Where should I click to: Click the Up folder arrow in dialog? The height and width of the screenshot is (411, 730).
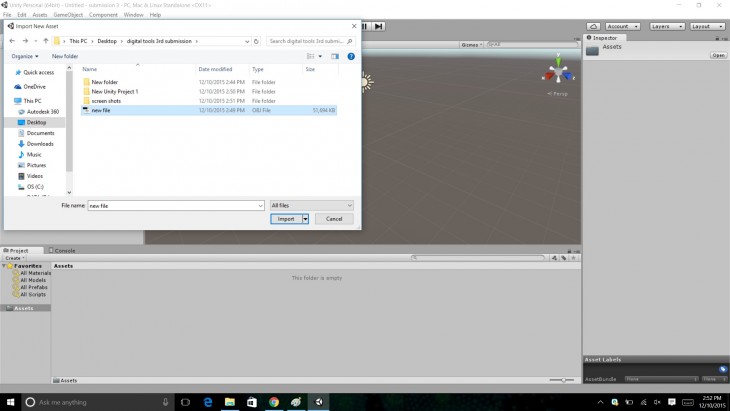pyautogui.click(x=46, y=41)
